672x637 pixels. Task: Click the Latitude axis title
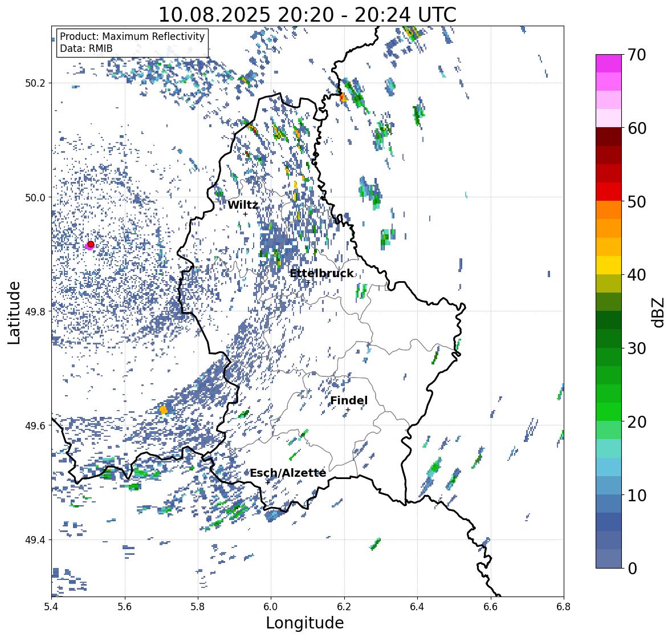pyautogui.click(x=14, y=313)
